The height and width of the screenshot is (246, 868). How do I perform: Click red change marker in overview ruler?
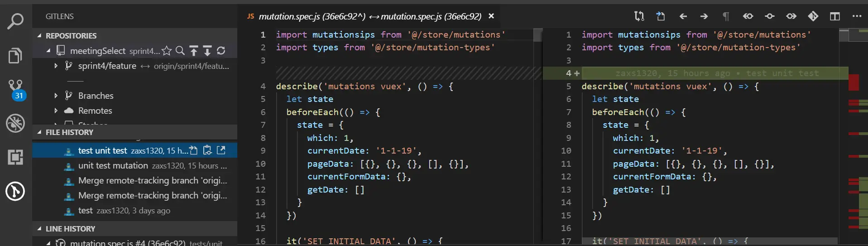coord(854,82)
